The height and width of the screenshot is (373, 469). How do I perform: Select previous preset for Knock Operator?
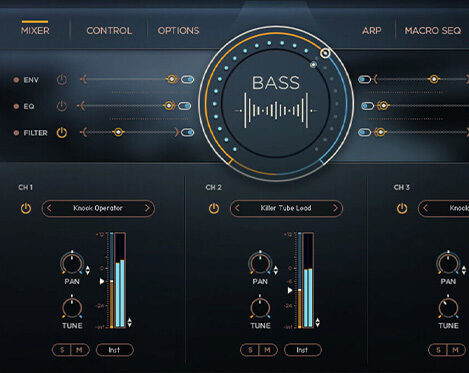pos(49,208)
